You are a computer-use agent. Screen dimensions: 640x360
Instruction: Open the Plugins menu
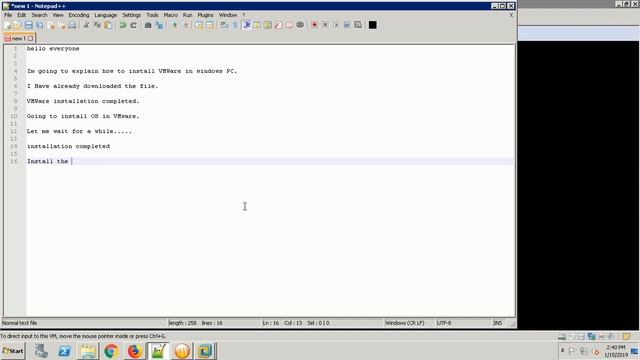coord(205,15)
